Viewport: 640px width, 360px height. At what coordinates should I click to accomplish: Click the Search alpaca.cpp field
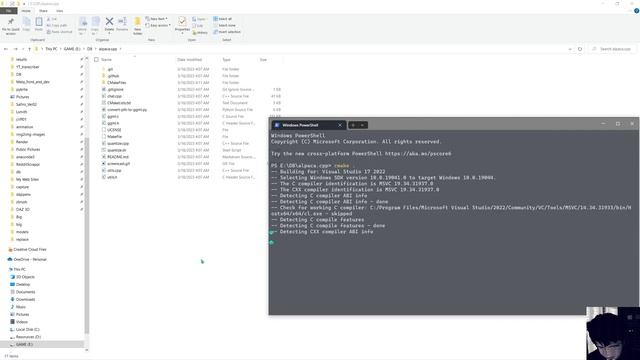[612, 49]
